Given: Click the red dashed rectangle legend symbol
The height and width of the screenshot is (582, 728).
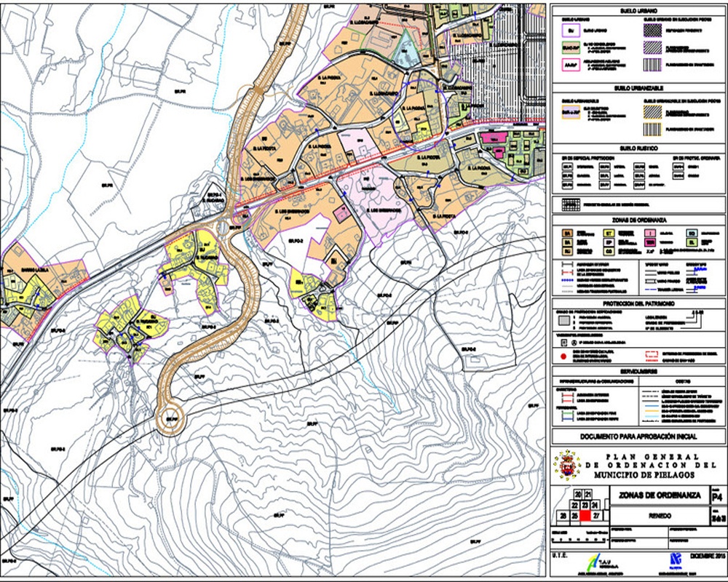Looking at the screenshot, I should click(652, 354).
